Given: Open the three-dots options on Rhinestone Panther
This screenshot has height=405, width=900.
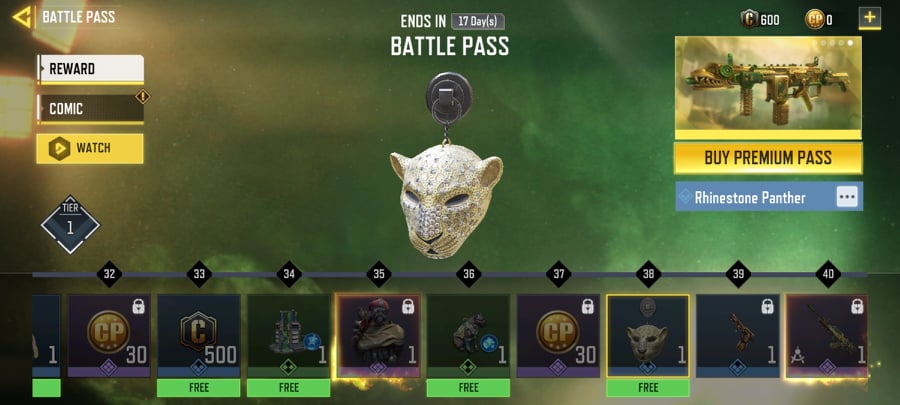Looking at the screenshot, I should 847,197.
